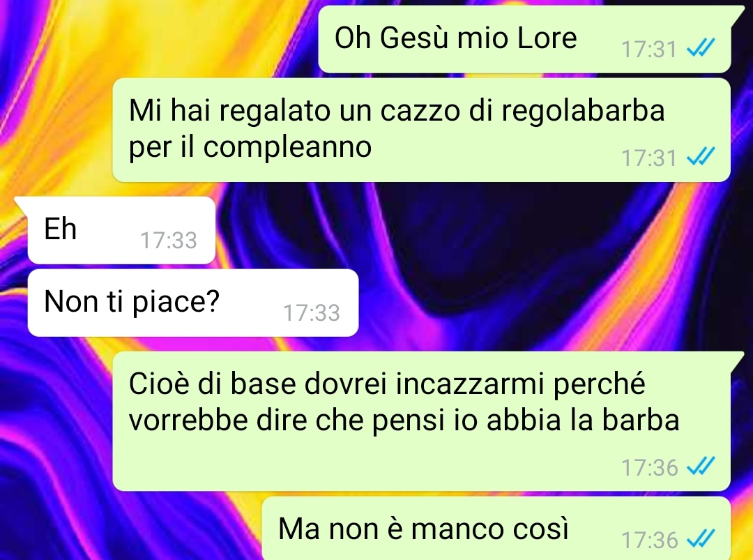
Task: Select the 'Non ti piace?' message
Action: 193,303
